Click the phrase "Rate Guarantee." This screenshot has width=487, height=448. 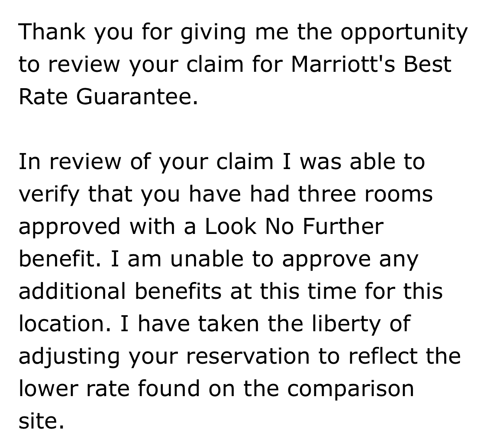click(x=108, y=96)
